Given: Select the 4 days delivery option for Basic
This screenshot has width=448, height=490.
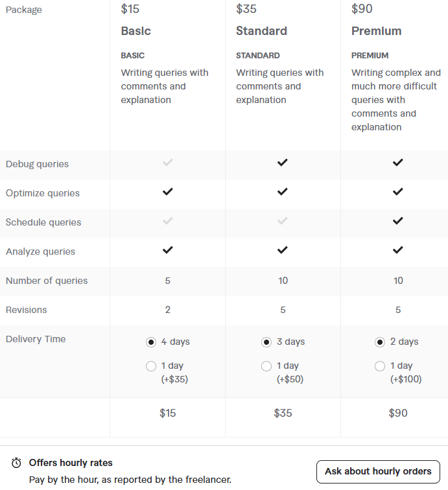Looking at the screenshot, I should [151, 342].
